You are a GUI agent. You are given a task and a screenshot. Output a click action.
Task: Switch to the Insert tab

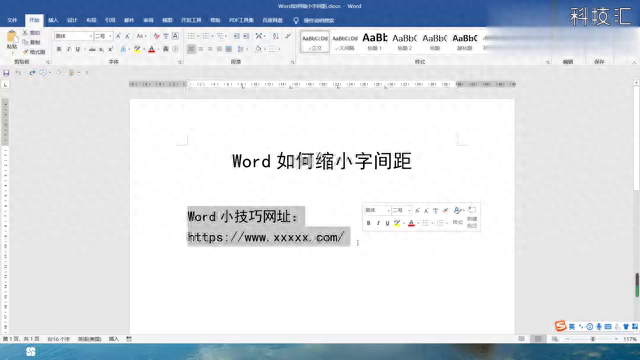53,20
